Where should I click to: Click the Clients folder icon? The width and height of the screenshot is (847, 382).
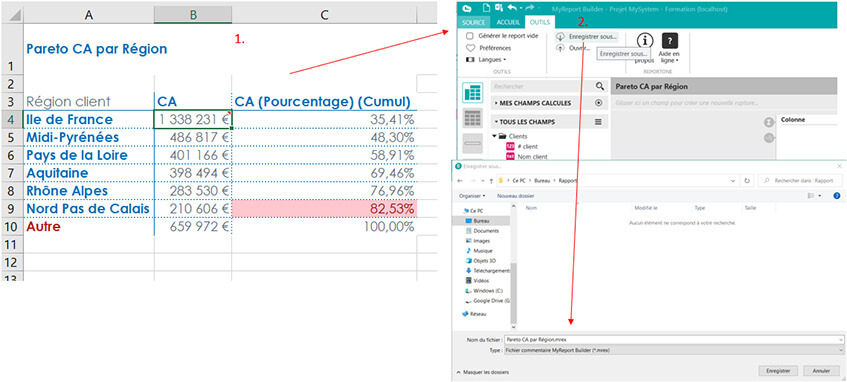[502, 136]
